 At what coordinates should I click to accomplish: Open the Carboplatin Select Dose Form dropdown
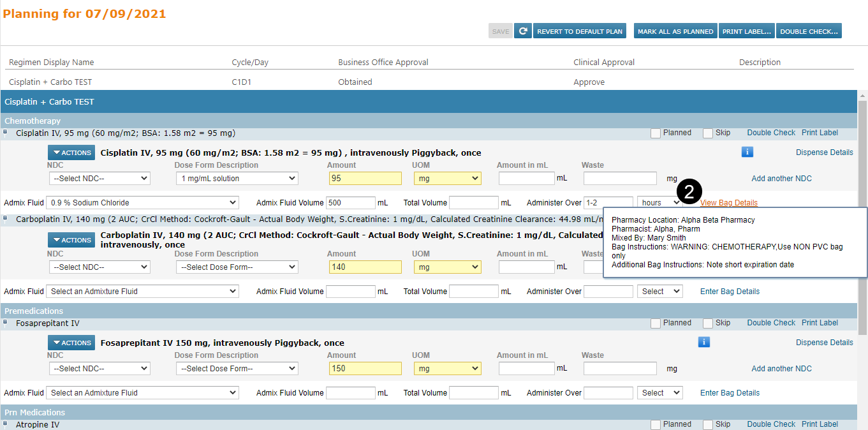pos(237,267)
